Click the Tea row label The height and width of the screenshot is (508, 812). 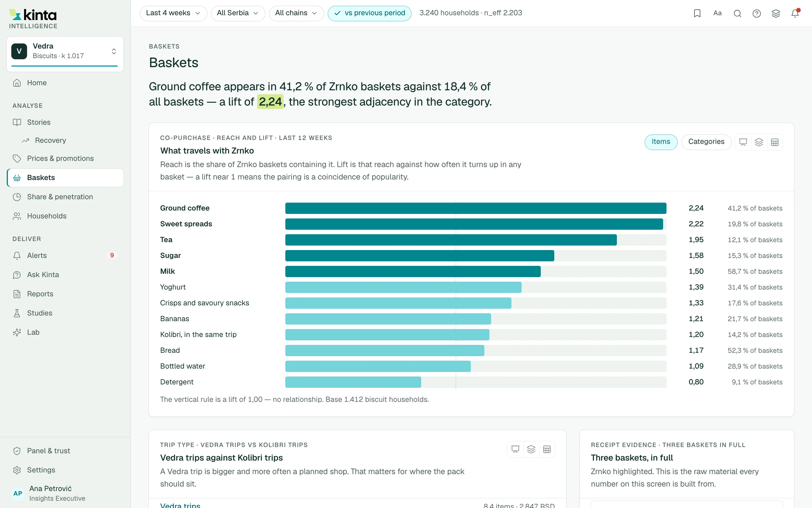coord(166,240)
